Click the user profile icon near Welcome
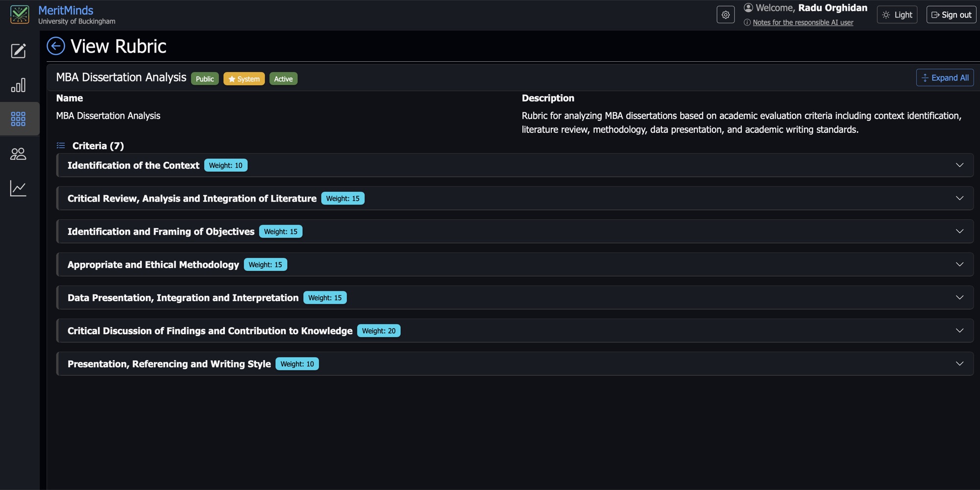The height and width of the screenshot is (490, 980). pyautogui.click(x=748, y=7)
